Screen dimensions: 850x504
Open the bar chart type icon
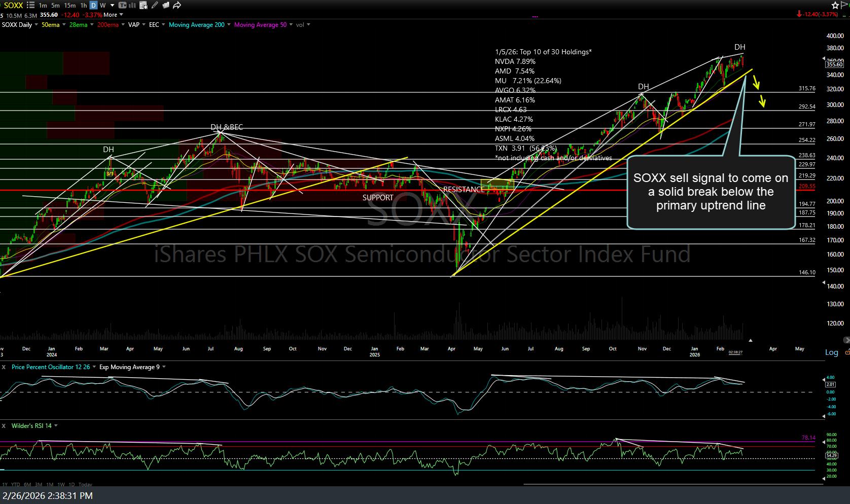[132, 6]
